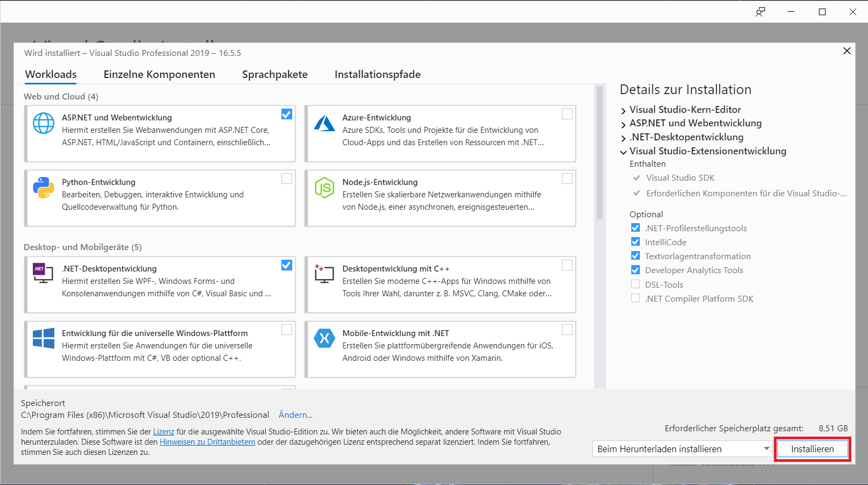Switch to Einzelne Komponenten tab
Screen dimensions: 868x485
point(159,74)
